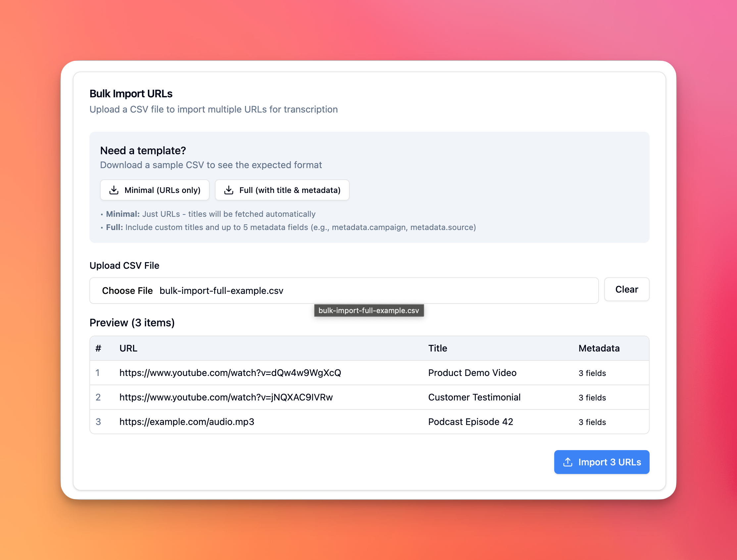
Task: Click the Title column header
Action: tap(437, 348)
